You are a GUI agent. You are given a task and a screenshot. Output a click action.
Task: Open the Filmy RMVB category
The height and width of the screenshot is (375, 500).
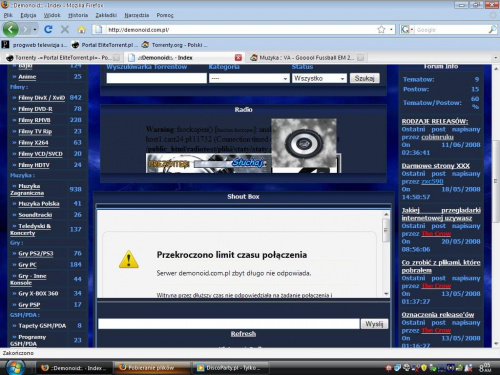coord(34,120)
